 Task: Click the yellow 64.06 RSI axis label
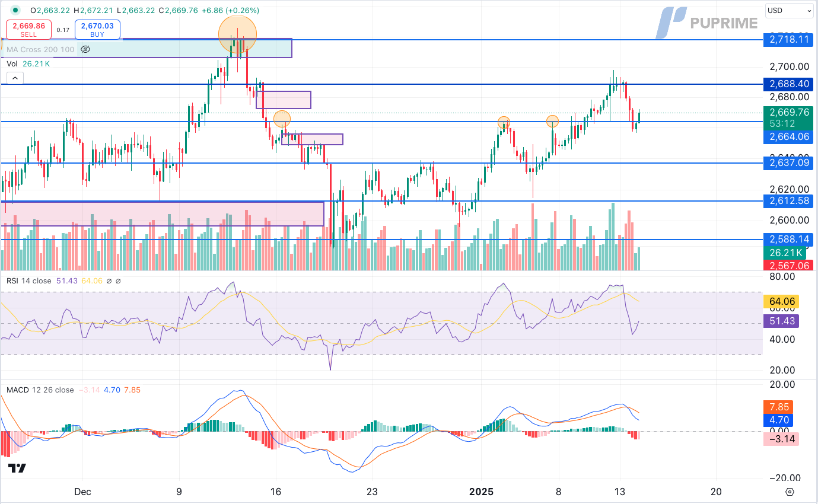781,302
